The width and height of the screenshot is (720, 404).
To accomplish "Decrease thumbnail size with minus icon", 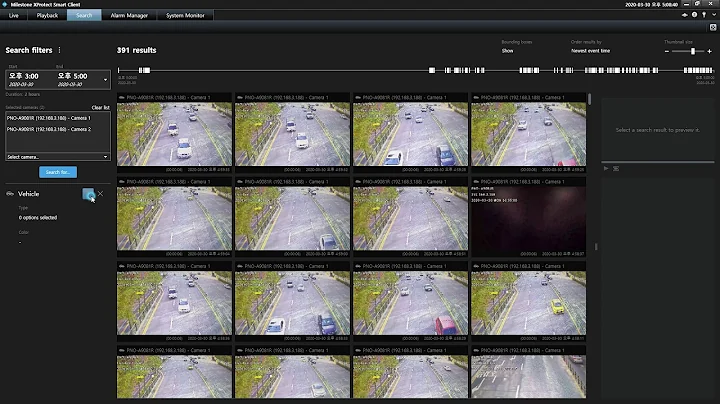I will tap(667, 51).
